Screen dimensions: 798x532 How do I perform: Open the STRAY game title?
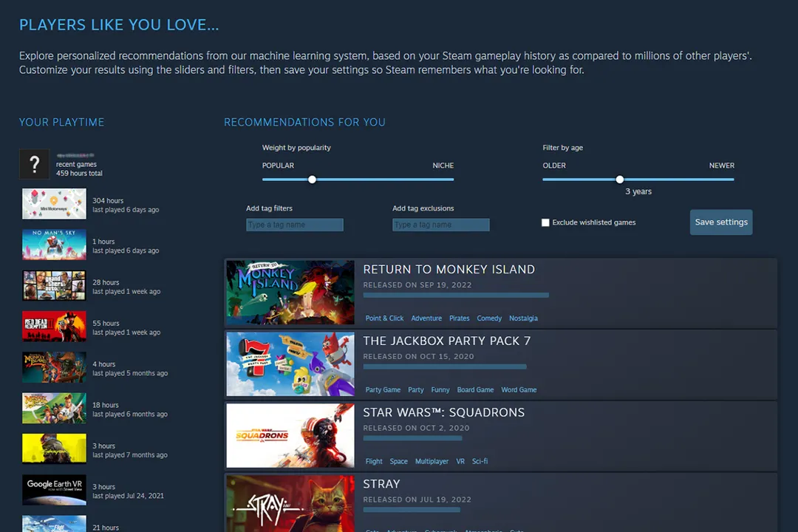pos(382,484)
